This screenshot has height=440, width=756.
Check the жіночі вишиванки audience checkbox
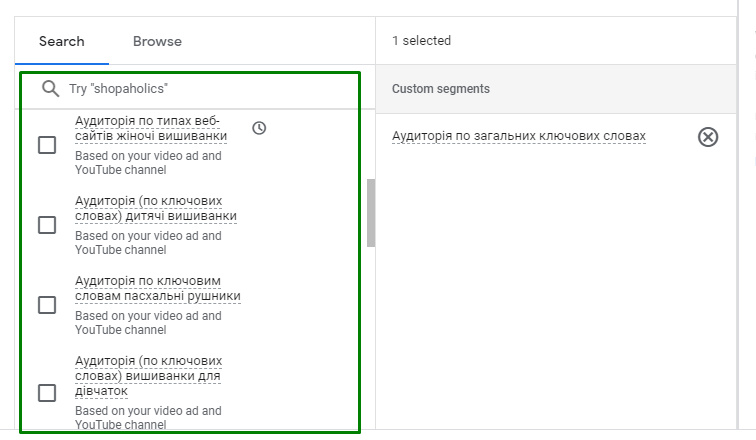coord(47,145)
